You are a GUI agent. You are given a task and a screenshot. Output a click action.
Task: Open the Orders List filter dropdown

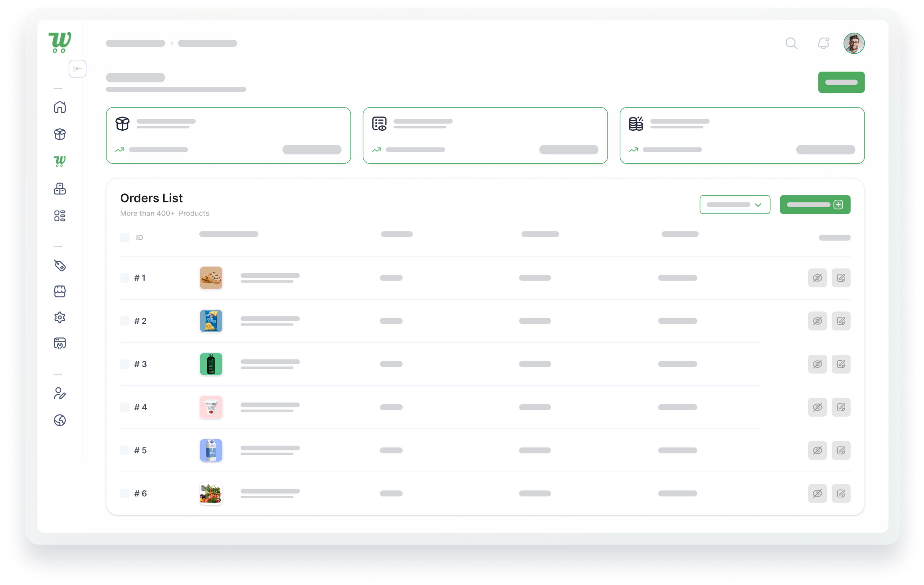[735, 205]
